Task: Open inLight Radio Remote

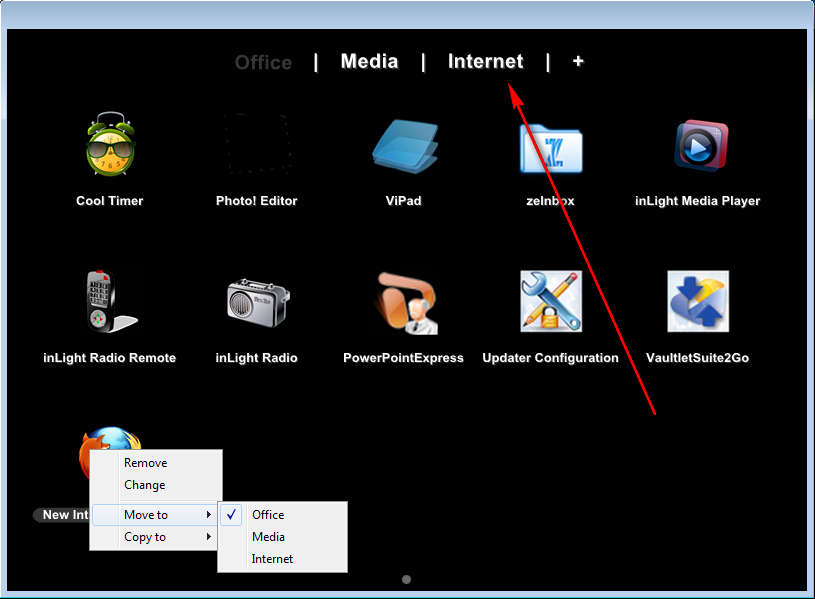Action: point(109,300)
